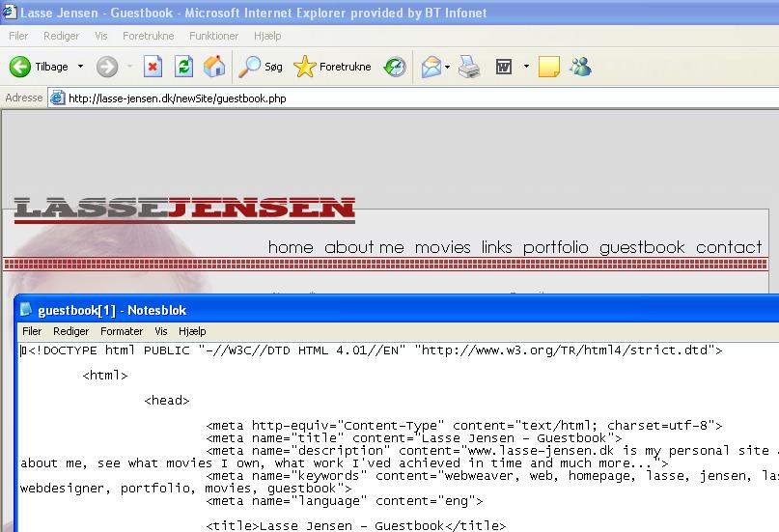This screenshot has width=779, height=532.
Task: Go to the Home page icon
Action: pos(214,67)
